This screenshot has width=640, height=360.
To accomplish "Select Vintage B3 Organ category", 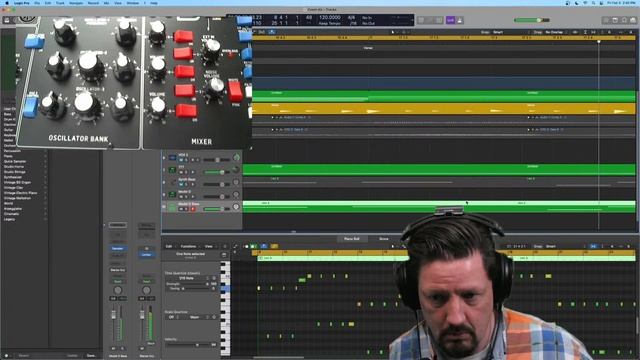I will coord(17,182).
